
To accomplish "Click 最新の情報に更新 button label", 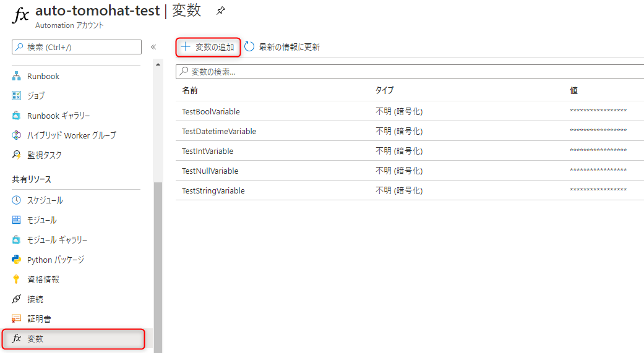I will (x=289, y=47).
